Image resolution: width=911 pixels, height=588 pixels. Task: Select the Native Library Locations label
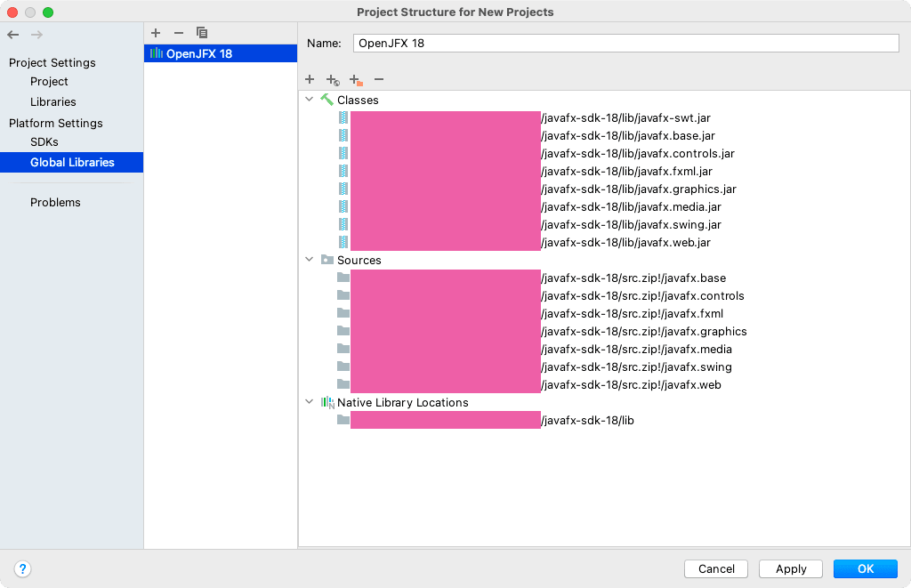point(403,403)
